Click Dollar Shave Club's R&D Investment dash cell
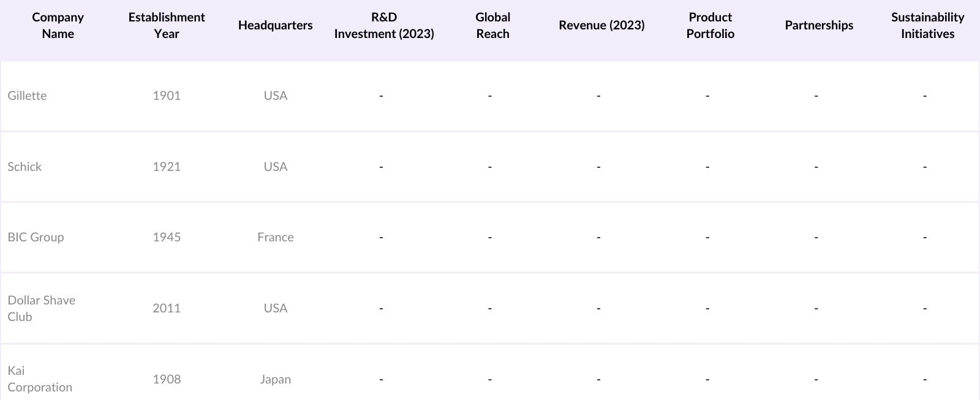 pos(381,308)
